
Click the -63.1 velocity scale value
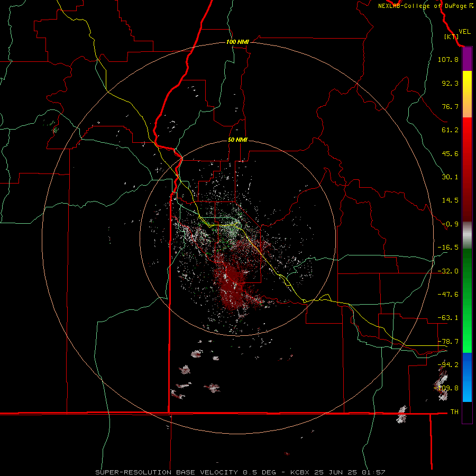pos(448,318)
